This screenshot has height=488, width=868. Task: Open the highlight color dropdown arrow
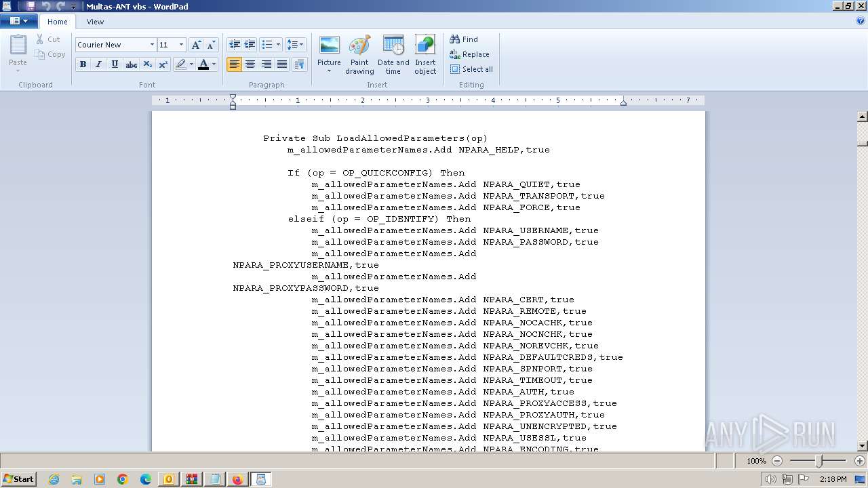(x=192, y=64)
